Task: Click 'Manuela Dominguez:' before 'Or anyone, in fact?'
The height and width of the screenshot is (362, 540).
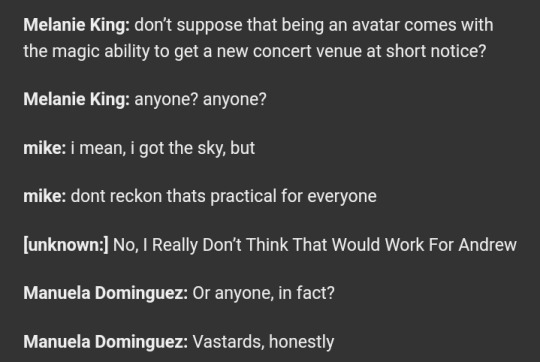Action: (106, 293)
